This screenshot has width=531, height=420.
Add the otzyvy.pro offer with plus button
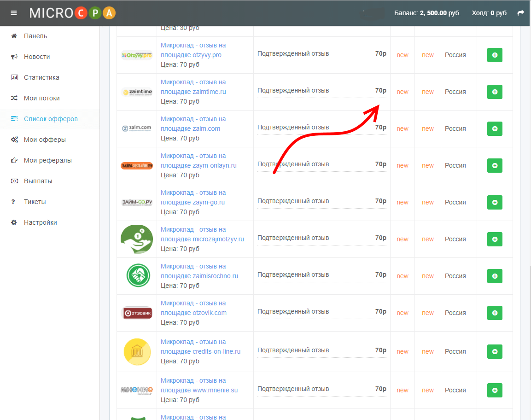(495, 55)
